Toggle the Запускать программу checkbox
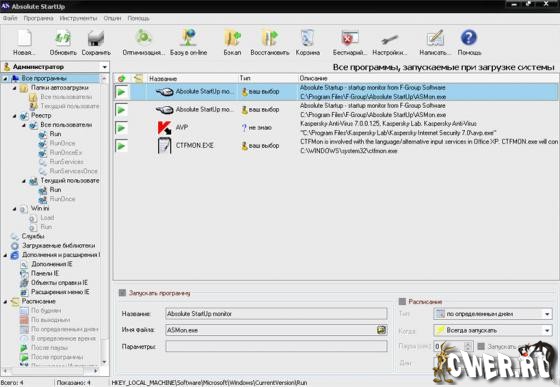560x387 pixels. coord(122,293)
